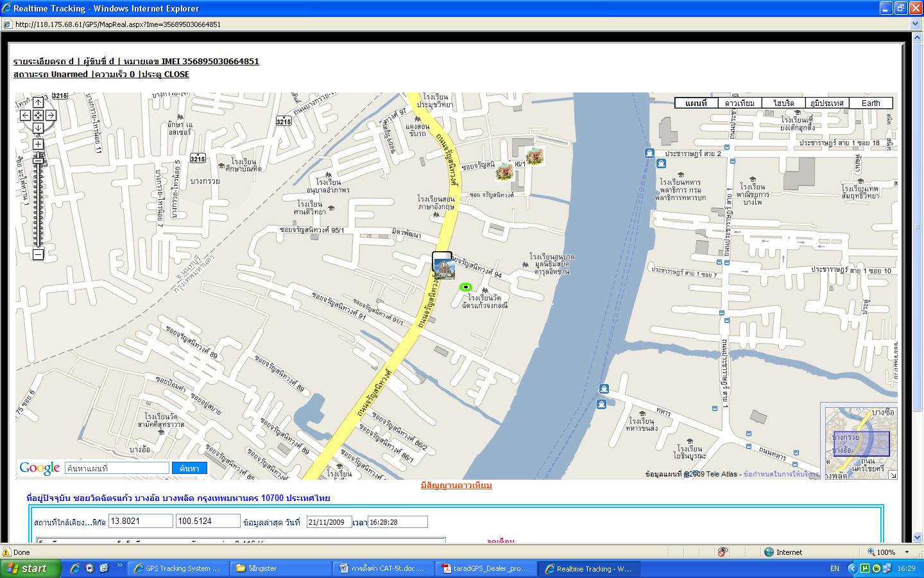Click the upper ferry pier icon near ทหาร road
Viewport: 924px width, 578px height.
(x=603, y=389)
